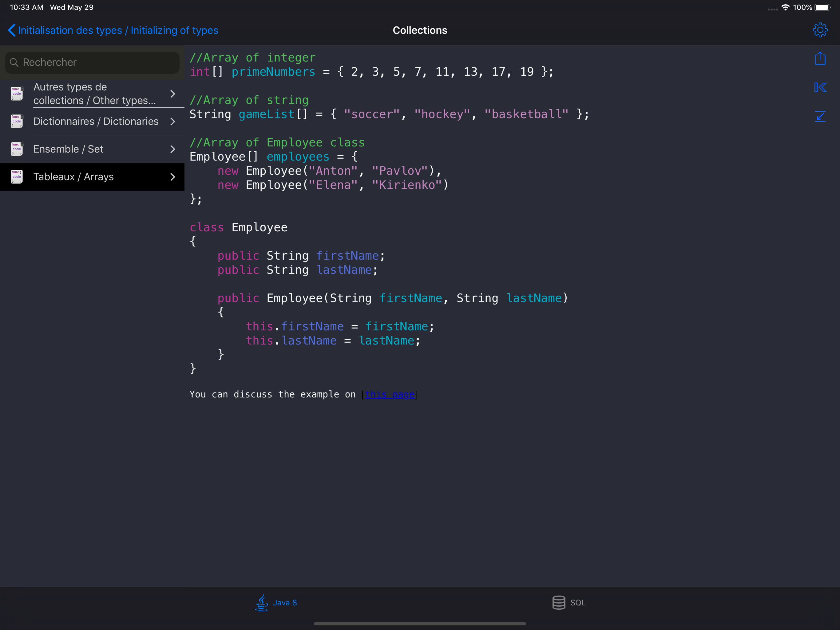
Task: Click the diagonal arrow fullscreen icon
Action: pos(820,116)
